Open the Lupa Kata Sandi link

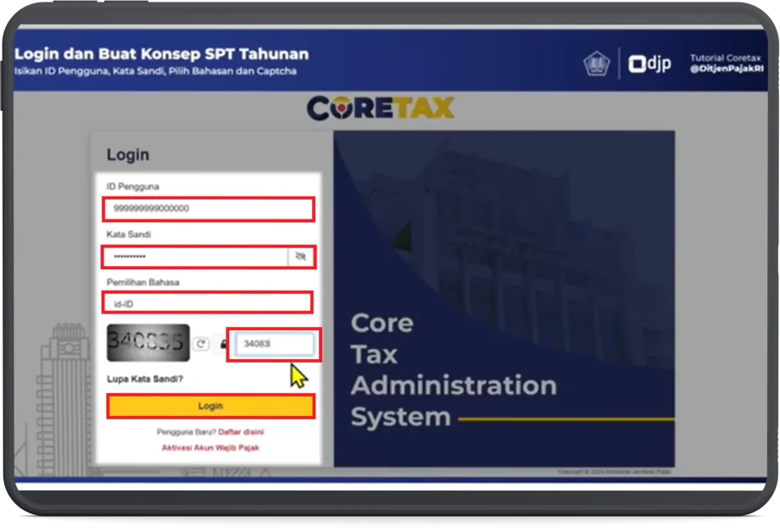click(x=145, y=379)
